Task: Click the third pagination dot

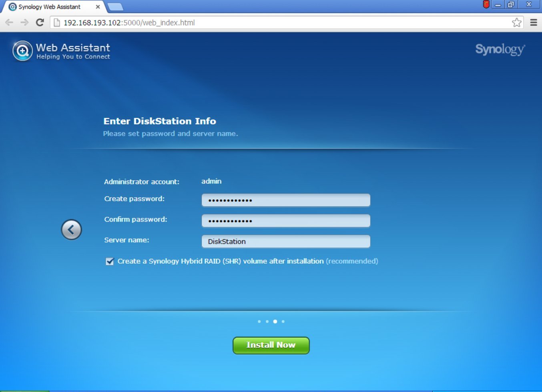Action: pyautogui.click(x=275, y=321)
